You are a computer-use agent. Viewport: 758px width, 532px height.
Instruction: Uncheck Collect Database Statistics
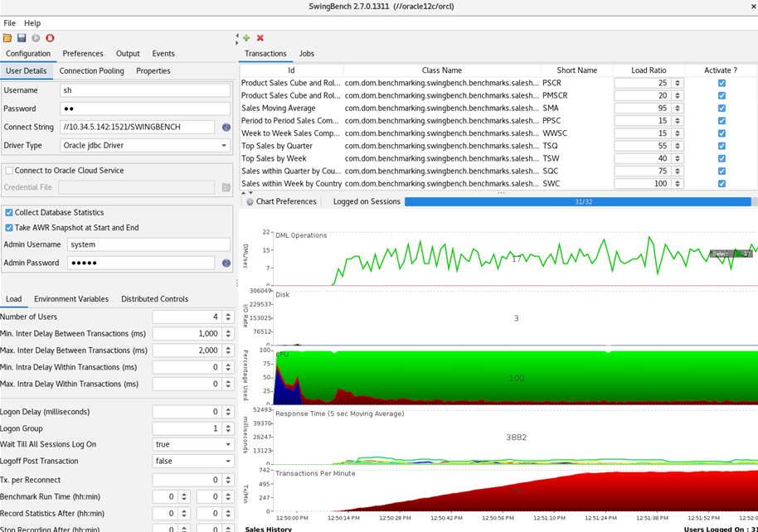coord(8,213)
